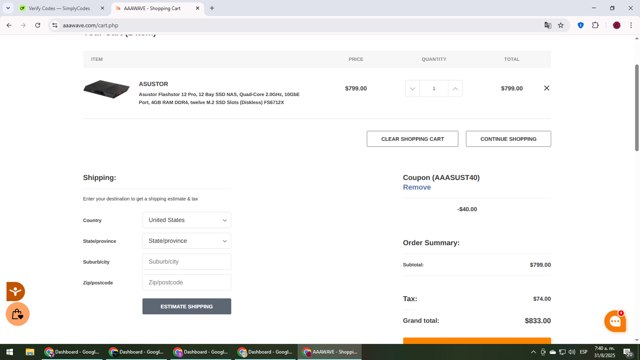This screenshot has height=360, width=640.
Task: Open the Country dropdown
Action: pos(187,220)
